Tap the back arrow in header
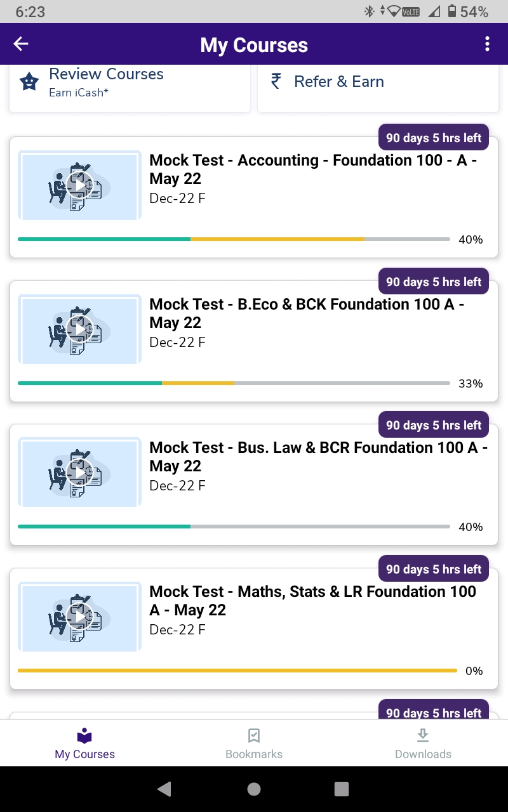 21,44
